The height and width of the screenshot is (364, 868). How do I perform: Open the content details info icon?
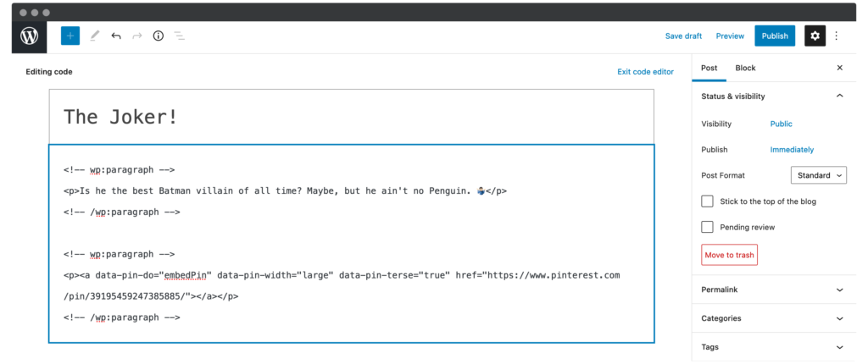pos(159,36)
